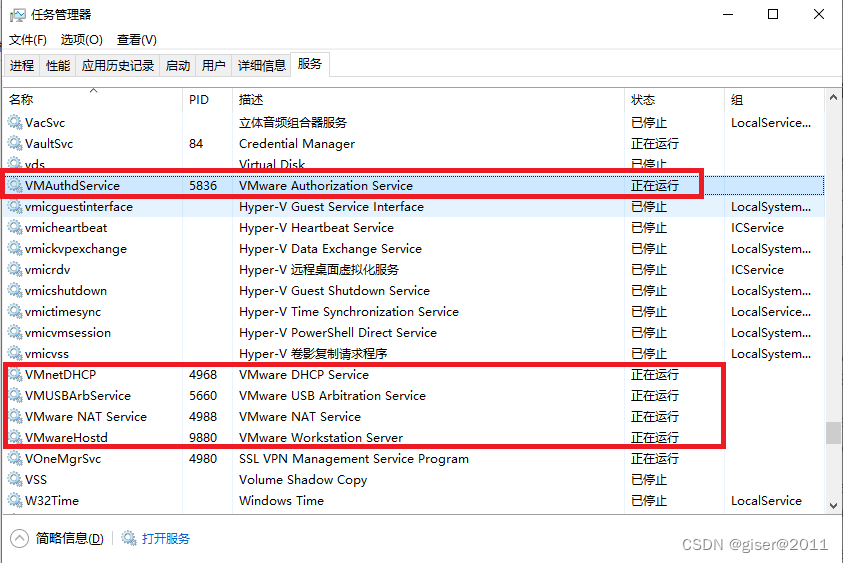Image resolution: width=843 pixels, height=563 pixels.
Task: Click the Windows Time description
Action: pos(281,500)
